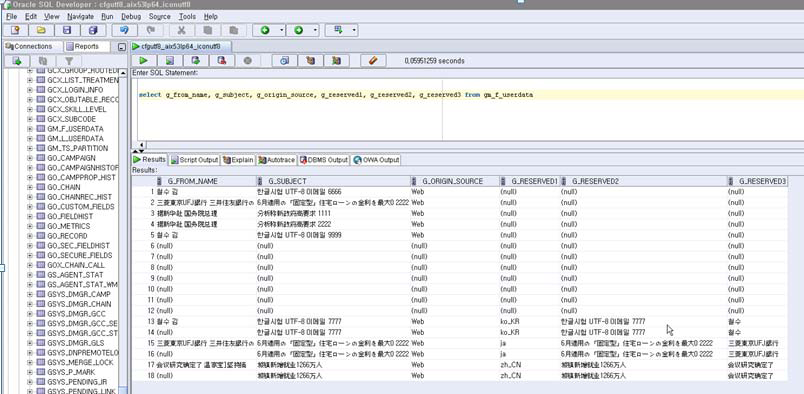Switch to the OWA Output tab

(376, 160)
